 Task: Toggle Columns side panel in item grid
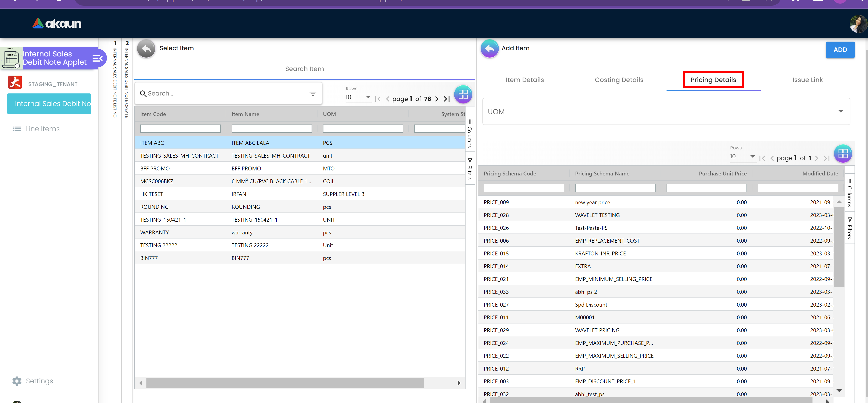click(x=470, y=133)
